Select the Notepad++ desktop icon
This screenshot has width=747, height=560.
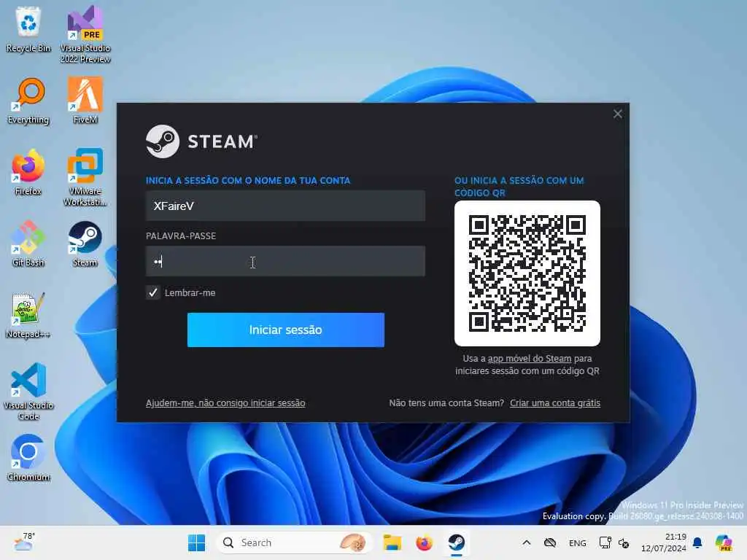(28, 315)
